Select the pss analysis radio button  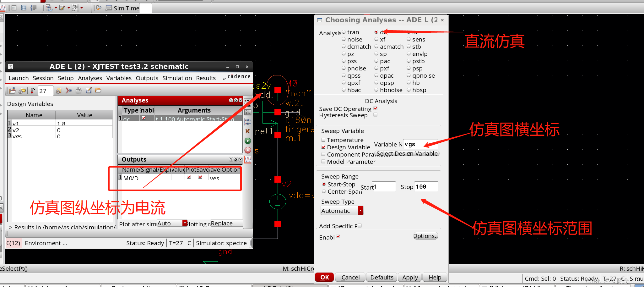tap(344, 61)
